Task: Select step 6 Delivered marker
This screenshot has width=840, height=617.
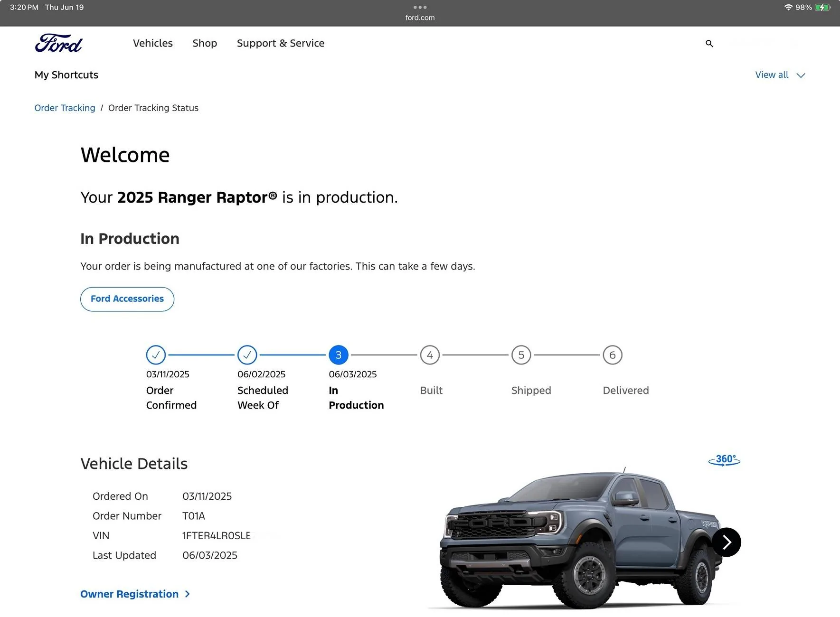Action: click(613, 355)
